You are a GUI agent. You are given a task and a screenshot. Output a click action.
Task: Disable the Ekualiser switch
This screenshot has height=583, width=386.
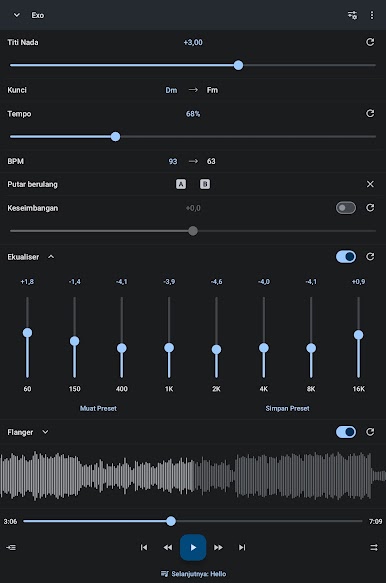tap(346, 257)
